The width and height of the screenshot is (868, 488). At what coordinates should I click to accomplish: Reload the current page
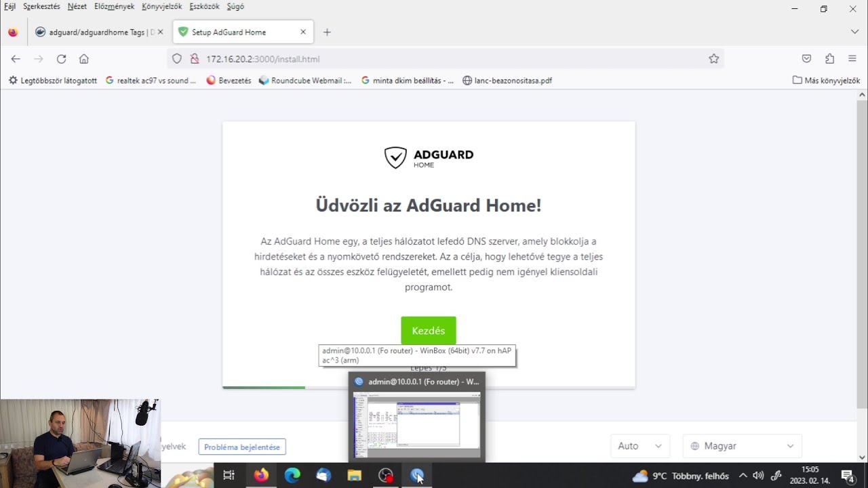(61, 59)
